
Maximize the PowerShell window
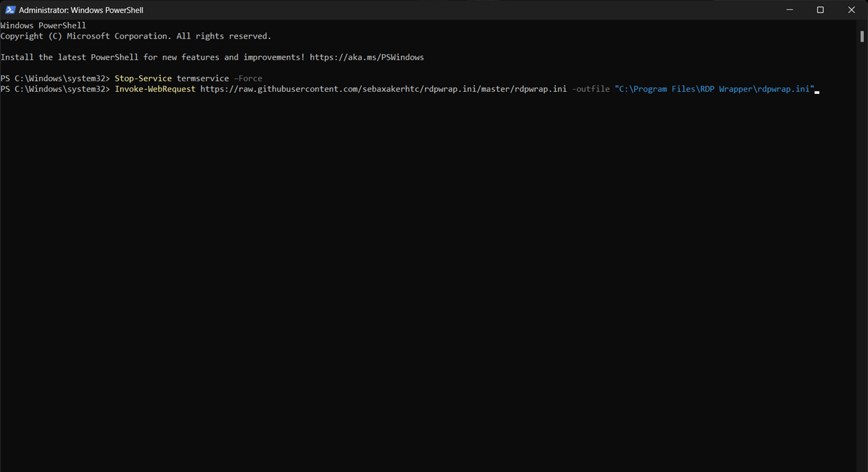[x=820, y=10]
